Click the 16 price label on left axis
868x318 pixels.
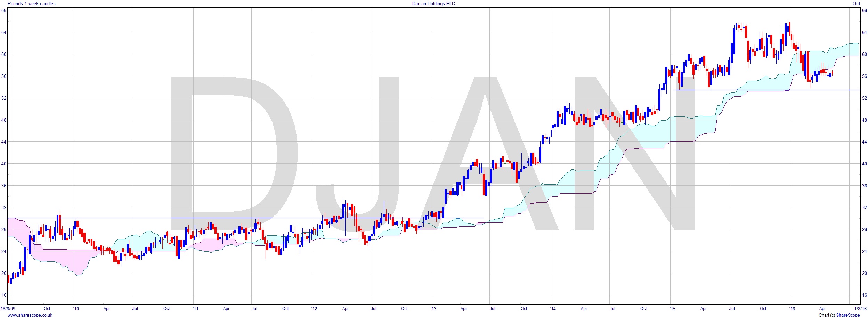pyautogui.click(x=4, y=295)
